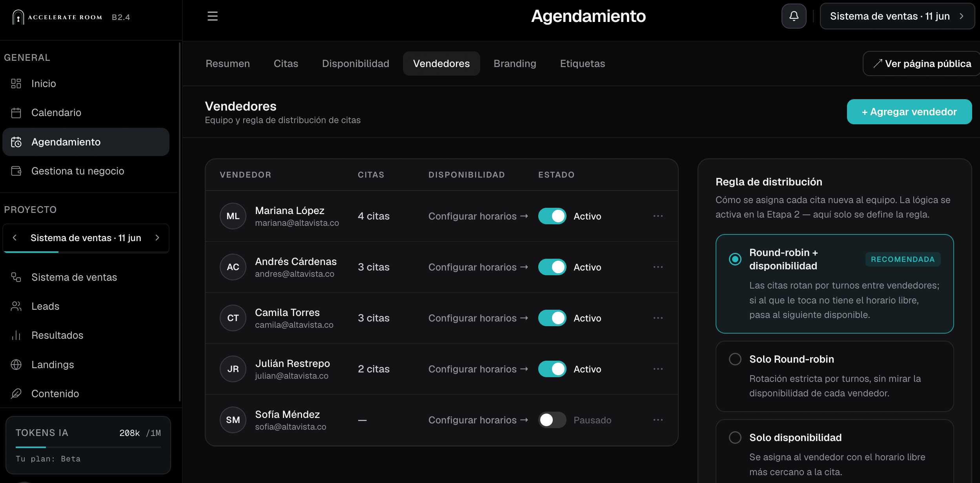Switch to the Disponibilidad tab
This screenshot has width=980, height=483.
click(355, 64)
